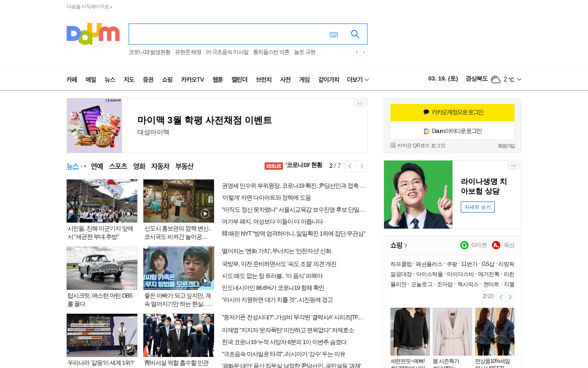
Task: Click the search input field
Action: point(227,34)
